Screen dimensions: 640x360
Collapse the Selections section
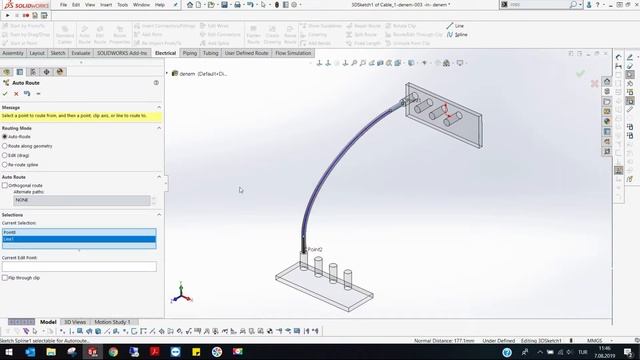[159, 215]
